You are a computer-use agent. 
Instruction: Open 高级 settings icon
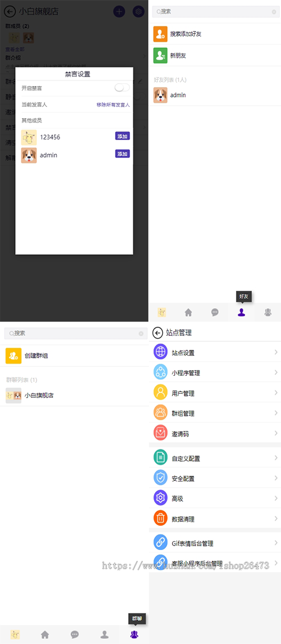(x=160, y=498)
